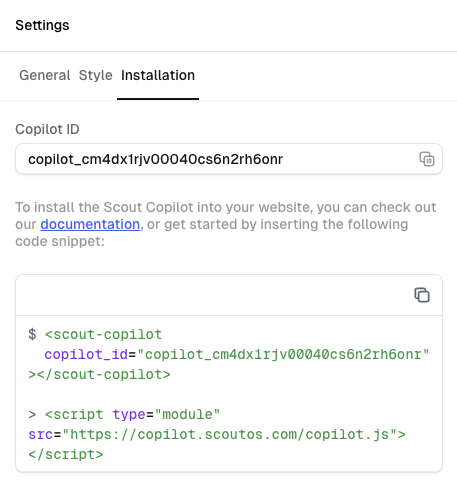
Task: Open the documentation link
Action: point(90,224)
